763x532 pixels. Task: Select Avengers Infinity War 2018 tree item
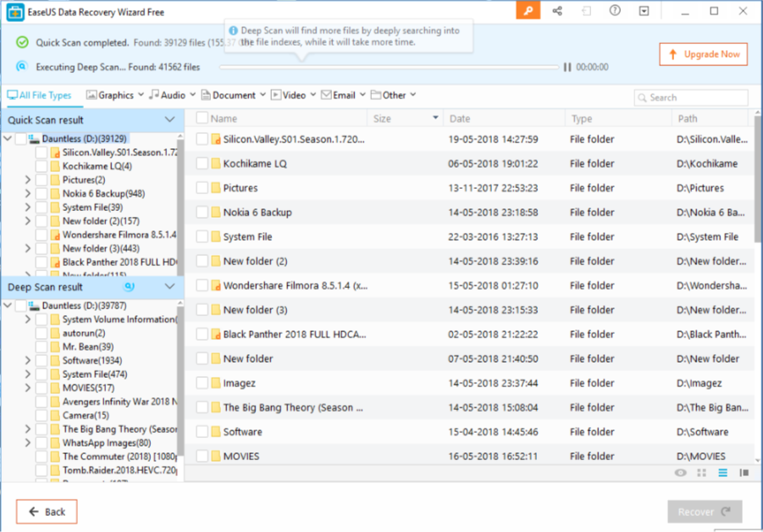(119, 402)
